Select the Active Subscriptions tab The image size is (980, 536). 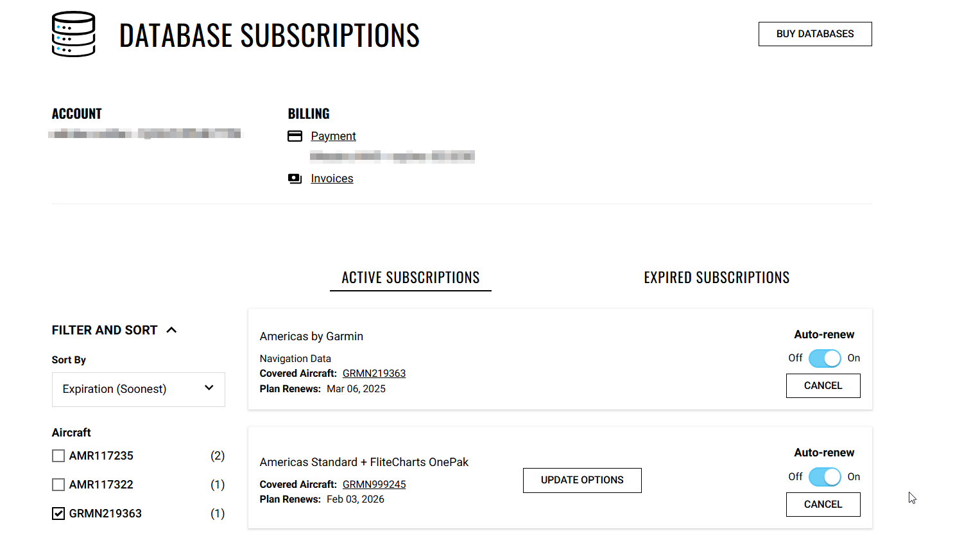click(410, 278)
